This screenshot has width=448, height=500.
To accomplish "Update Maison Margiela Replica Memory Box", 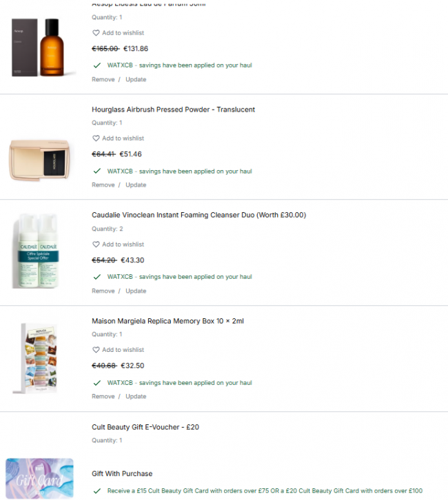I will [136, 397].
